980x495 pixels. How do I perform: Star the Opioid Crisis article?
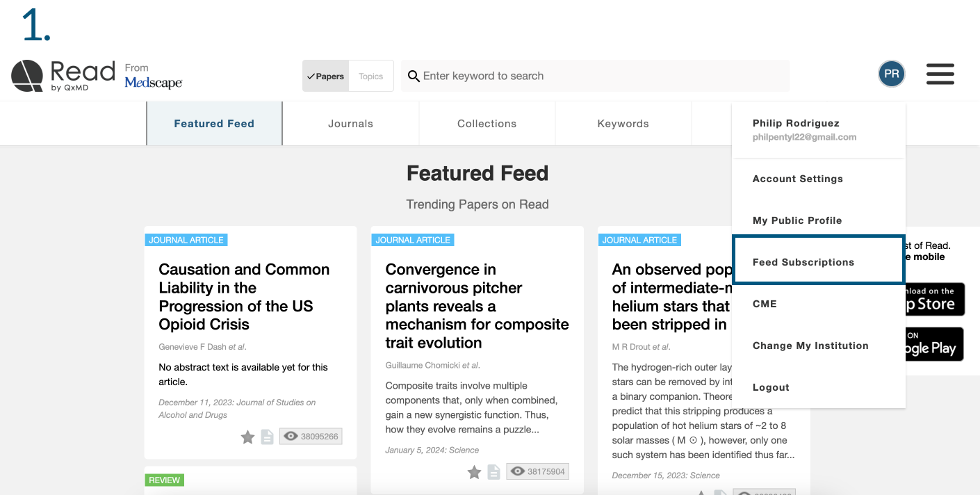click(x=247, y=437)
